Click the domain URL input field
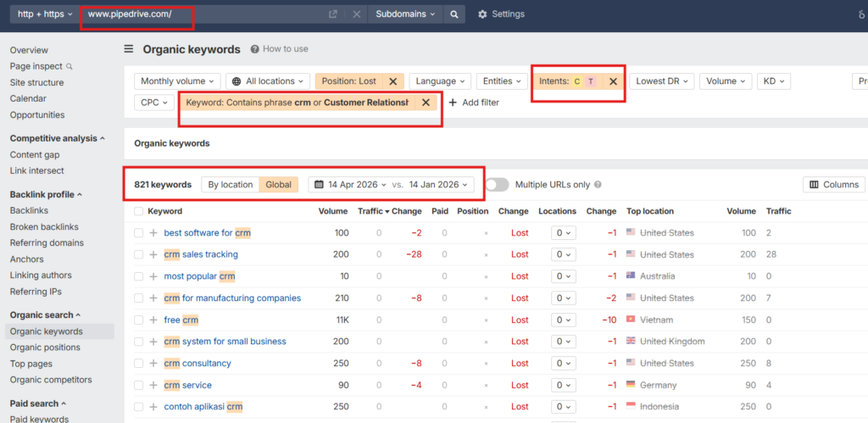Screen dimensions: 868x423 coord(203,14)
